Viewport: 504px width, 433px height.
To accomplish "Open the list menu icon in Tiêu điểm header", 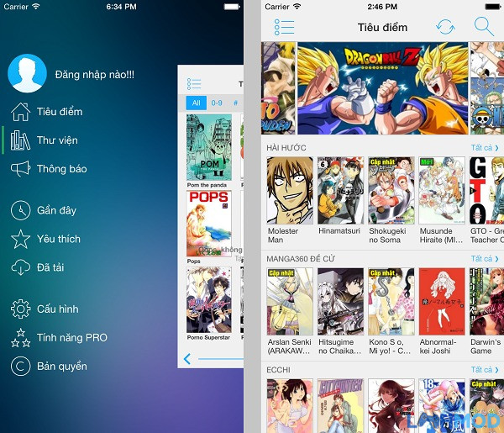I will [284, 27].
